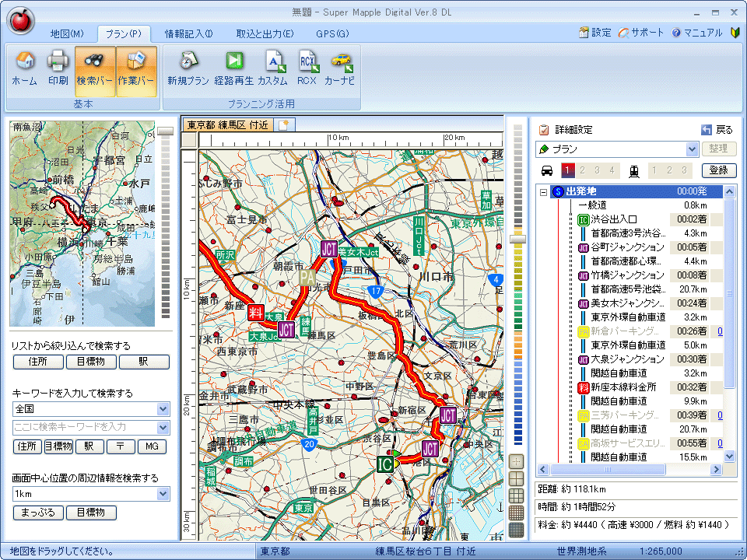
Task: Select car route number 4
Action: tap(612, 170)
